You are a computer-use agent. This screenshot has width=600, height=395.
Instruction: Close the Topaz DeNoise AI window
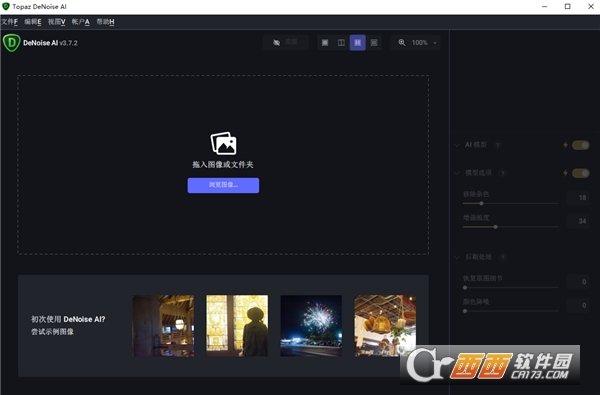point(590,7)
